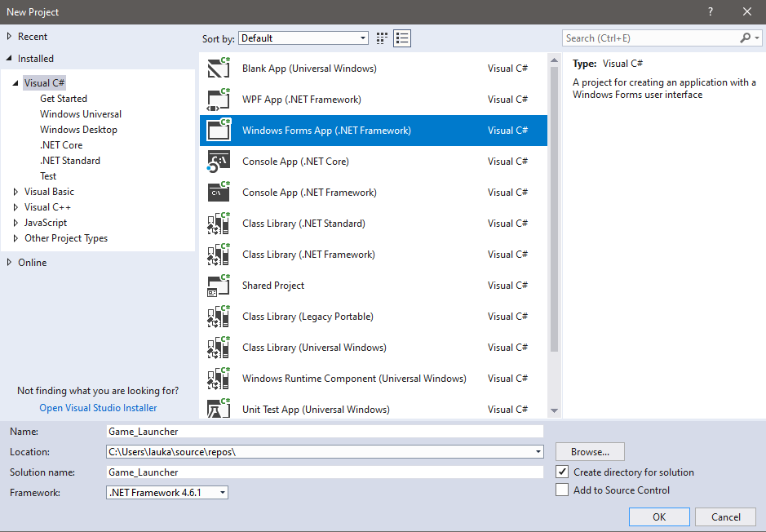The width and height of the screenshot is (766, 532).
Task: Click the Browse button
Action: [590, 452]
